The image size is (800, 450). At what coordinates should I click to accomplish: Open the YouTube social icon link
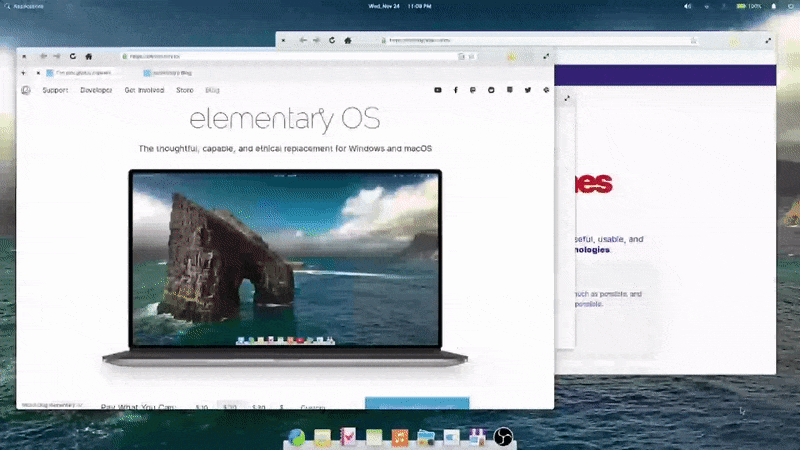click(x=437, y=90)
